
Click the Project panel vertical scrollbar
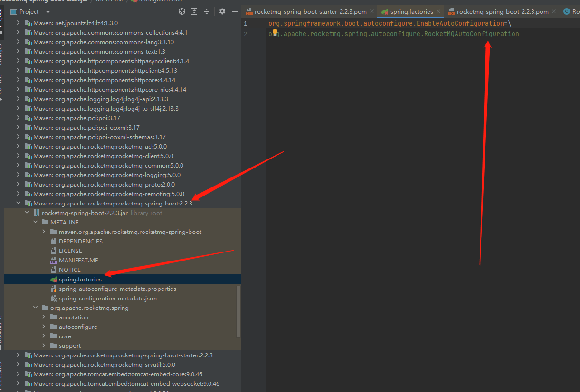(238, 312)
